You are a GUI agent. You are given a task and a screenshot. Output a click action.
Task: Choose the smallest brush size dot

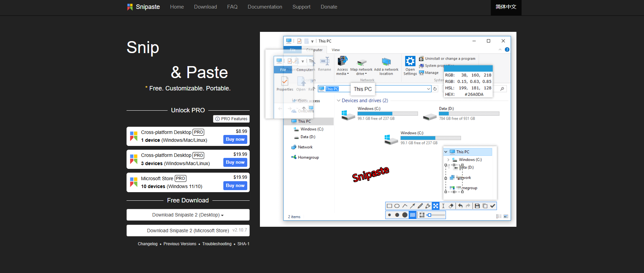(390, 215)
